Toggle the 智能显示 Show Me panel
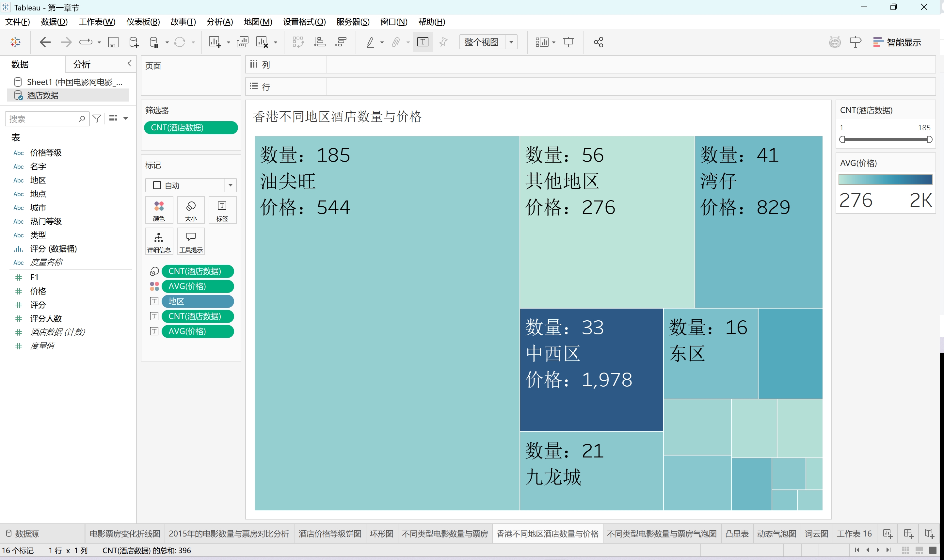Viewport: 944px width, 560px height. click(x=897, y=42)
